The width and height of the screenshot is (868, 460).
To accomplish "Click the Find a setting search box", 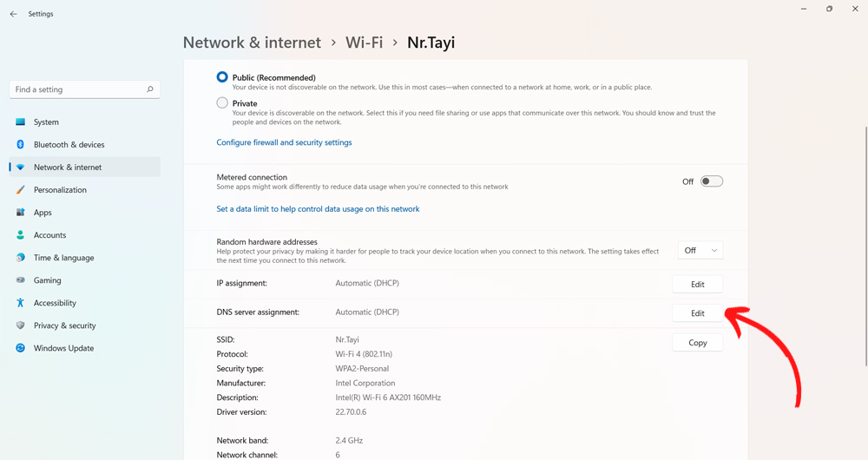I will tap(78, 89).
